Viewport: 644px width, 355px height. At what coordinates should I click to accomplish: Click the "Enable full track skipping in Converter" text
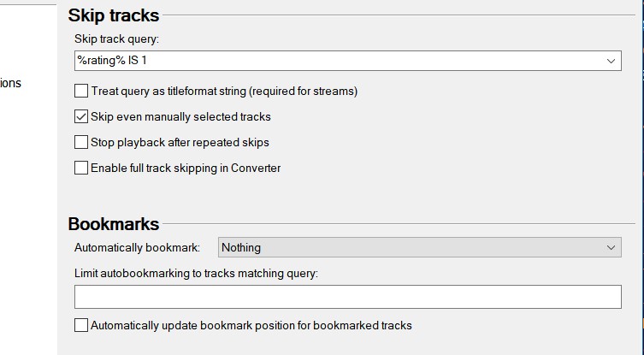(186, 168)
